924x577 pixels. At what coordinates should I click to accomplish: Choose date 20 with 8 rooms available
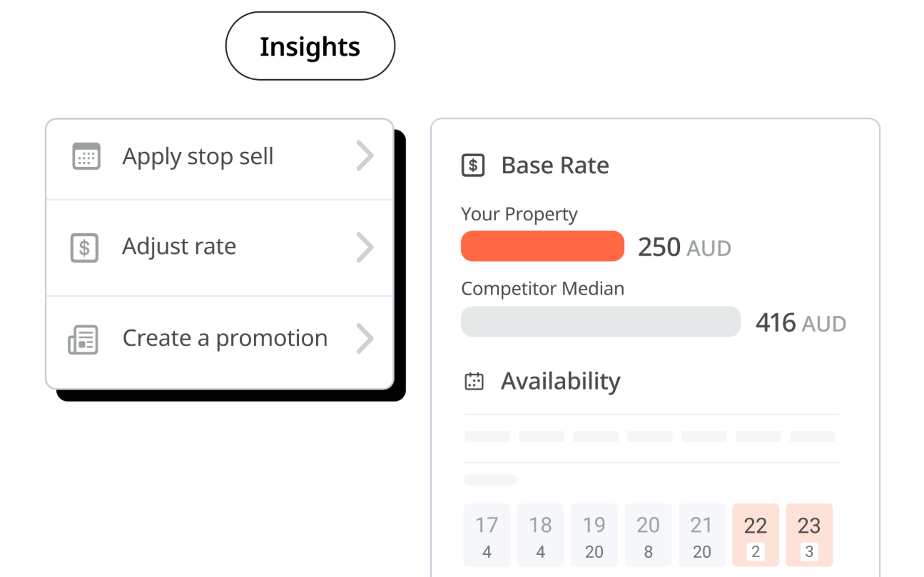pyautogui.click(x=648, y=536)
